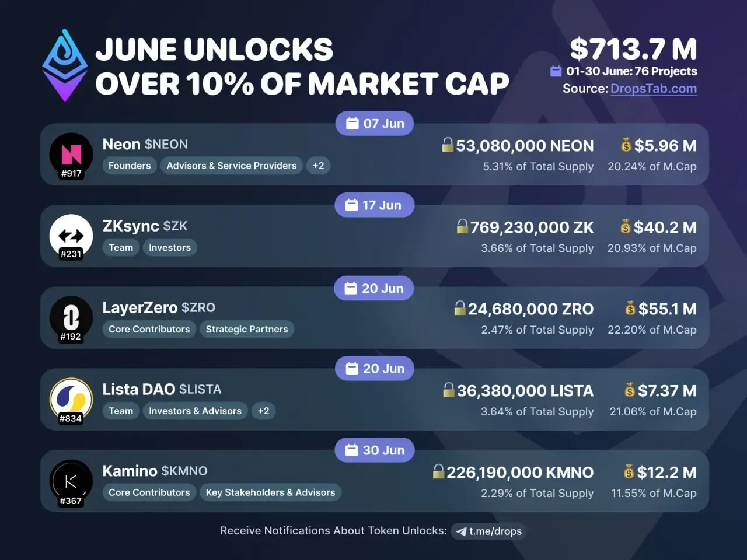The height and width of the screenshot is (560, 747).
Task: Select the 07 Jun date badge
Action: [x=375, y=124]
